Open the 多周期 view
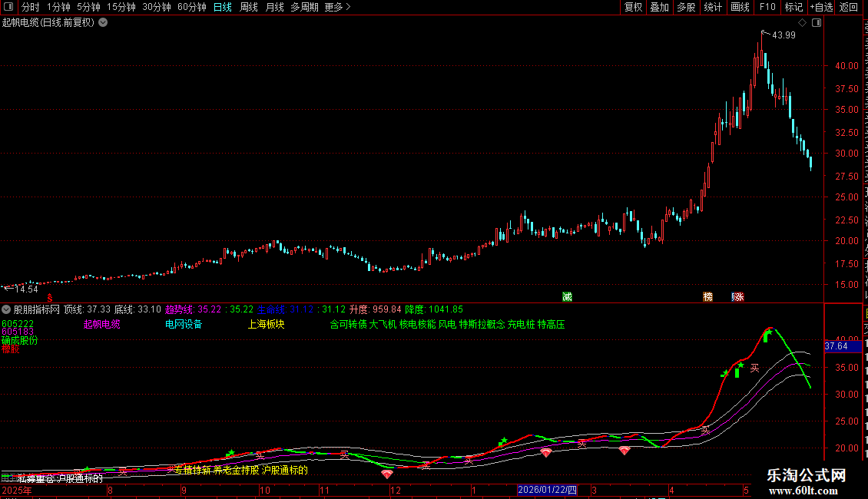This screenshot has width=868, height=499. (304, 7)
